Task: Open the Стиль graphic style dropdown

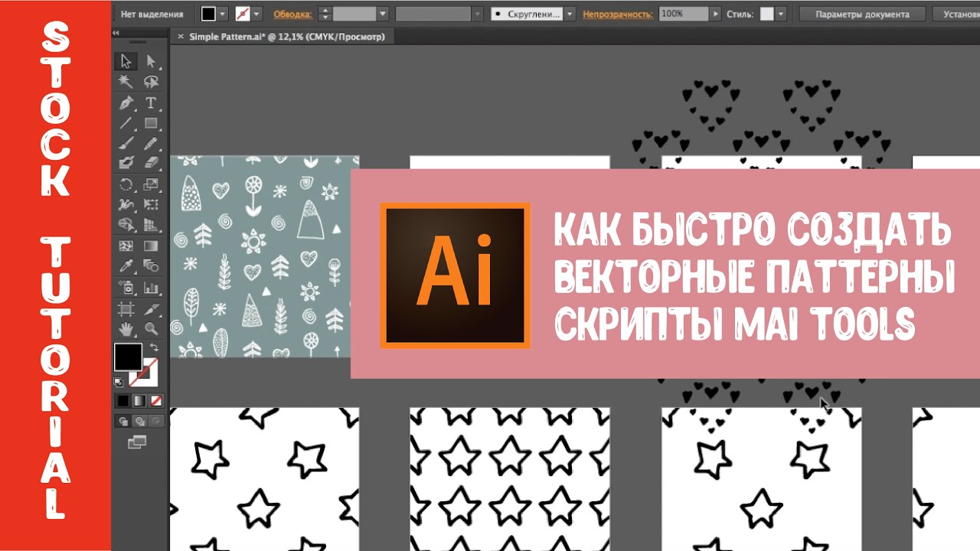Action: tap(781, 14)
